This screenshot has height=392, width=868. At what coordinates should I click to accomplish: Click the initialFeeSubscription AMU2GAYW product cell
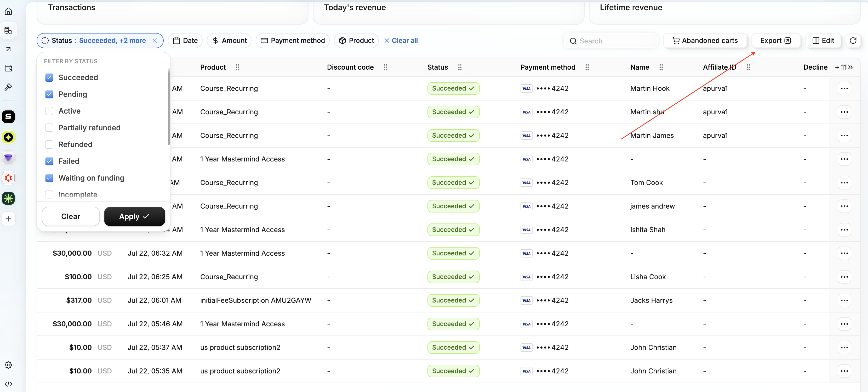click(x=255, y=300)
